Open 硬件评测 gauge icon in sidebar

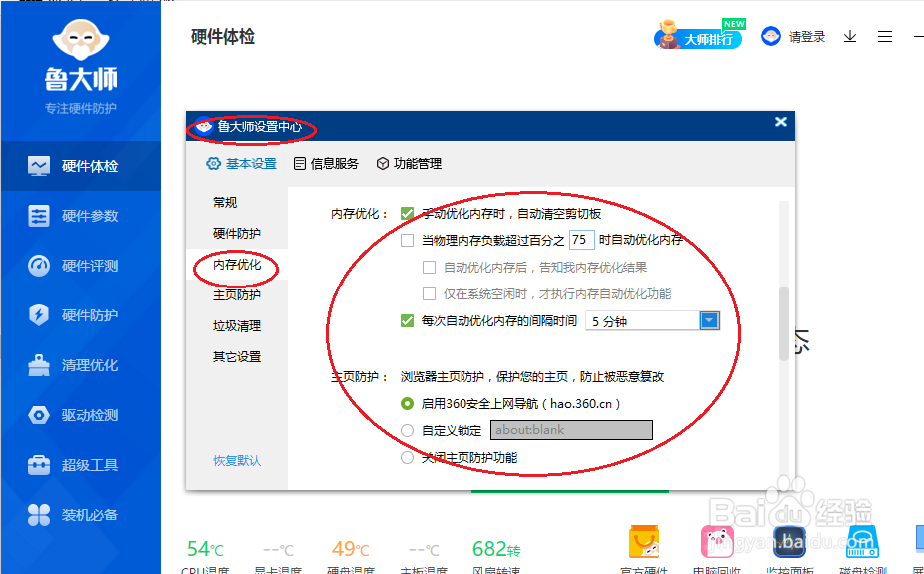tap(39, 266)
